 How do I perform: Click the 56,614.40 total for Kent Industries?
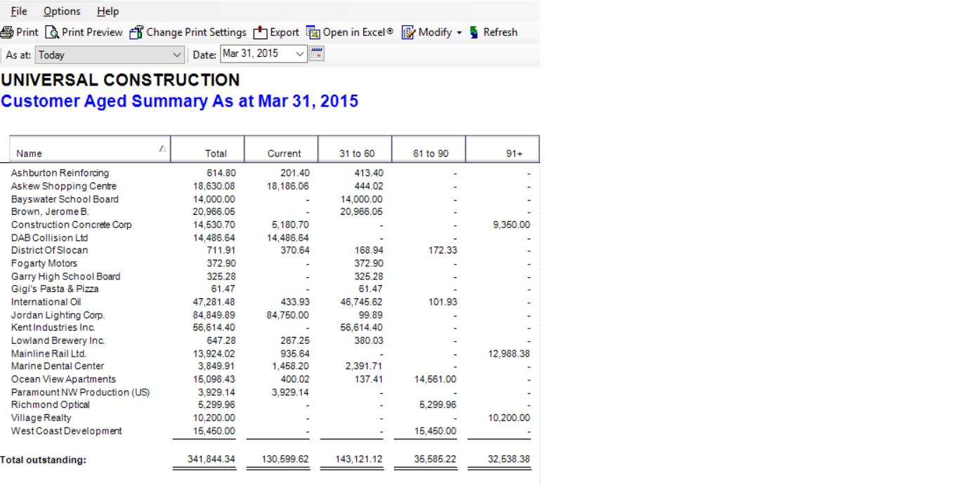coord(214,328)
